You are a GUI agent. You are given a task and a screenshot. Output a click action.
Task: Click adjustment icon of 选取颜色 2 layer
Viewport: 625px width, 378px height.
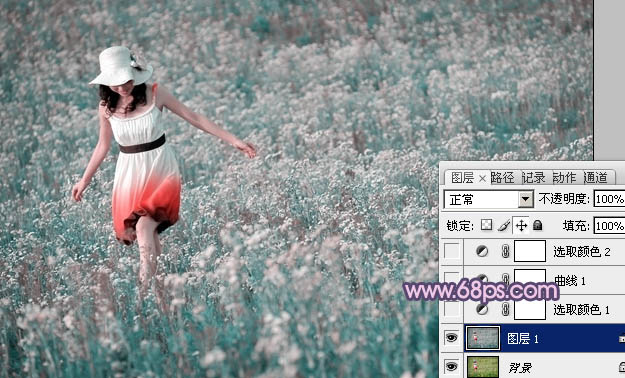[x=482, y=251]
